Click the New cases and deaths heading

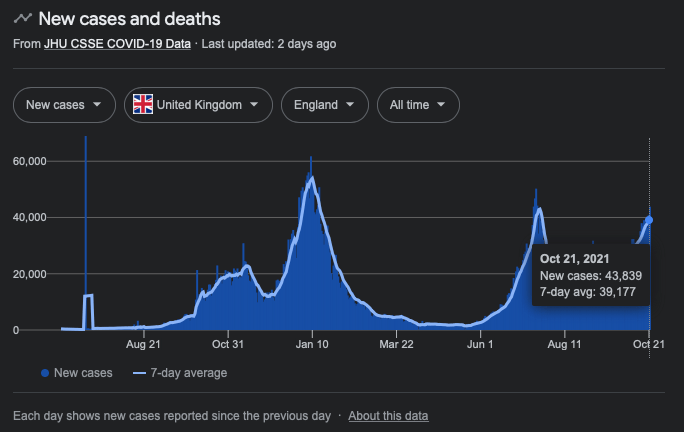pyautogui.click(x=130, y=19)
